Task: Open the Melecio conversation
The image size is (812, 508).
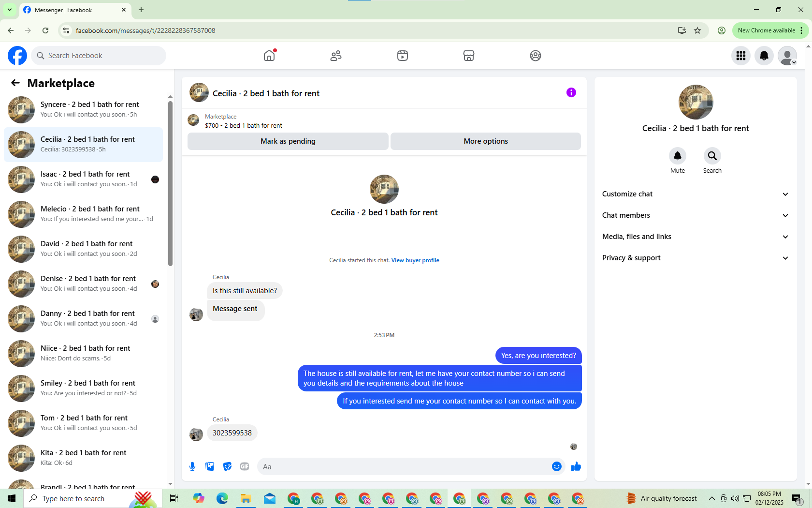Action: [x=83, y=214]
